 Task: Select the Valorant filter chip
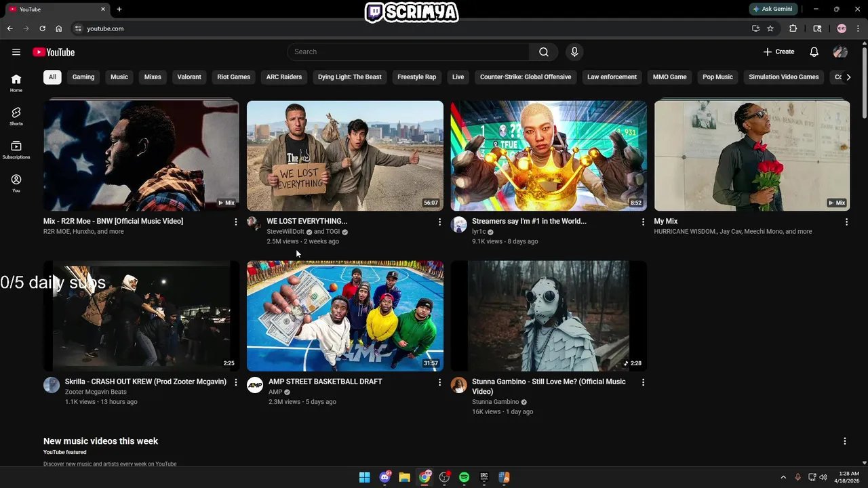pos(189,77)
